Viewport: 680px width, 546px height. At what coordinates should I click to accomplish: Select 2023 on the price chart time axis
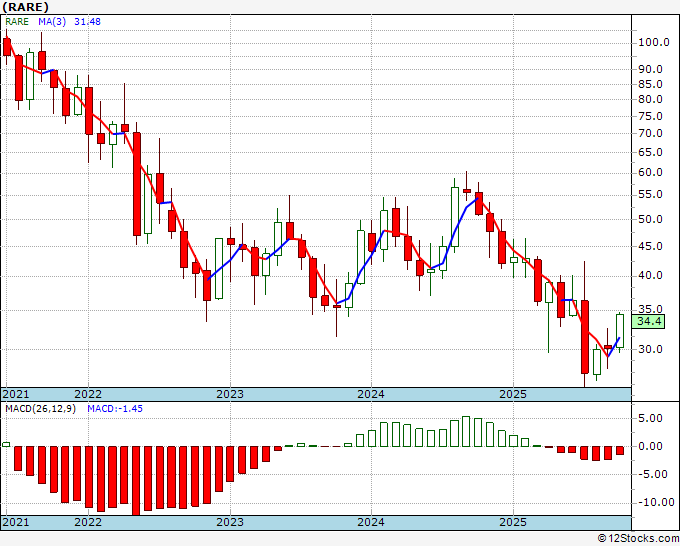coord(230,394)
